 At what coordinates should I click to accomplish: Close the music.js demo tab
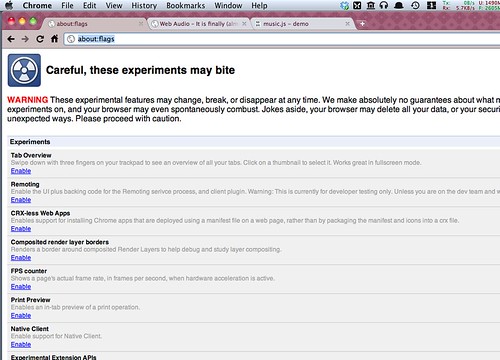(x=348, y=24)
